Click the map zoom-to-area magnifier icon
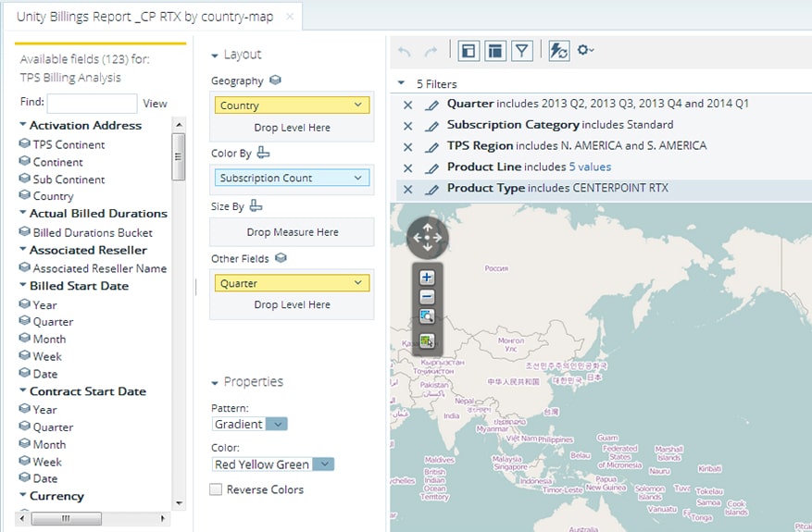812x532 pixels. pyautogui.click(x=427, y=316)
